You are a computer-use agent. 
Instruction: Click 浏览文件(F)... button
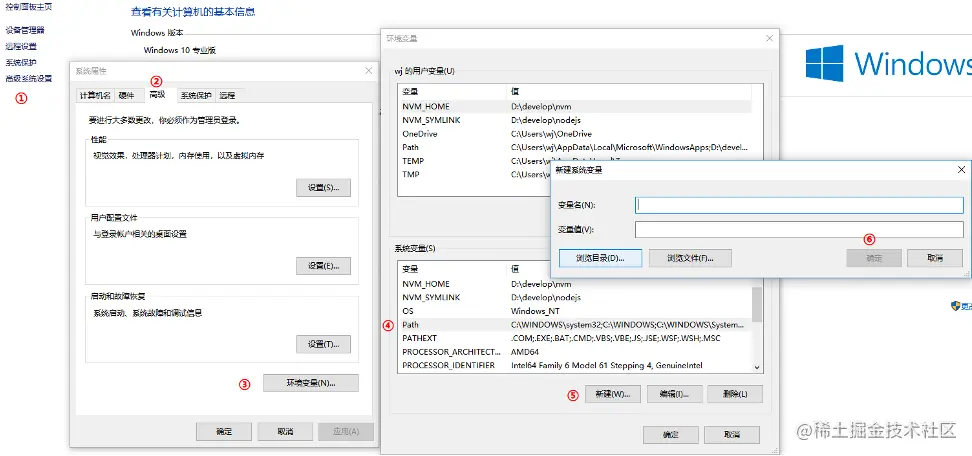pos(691,258)
